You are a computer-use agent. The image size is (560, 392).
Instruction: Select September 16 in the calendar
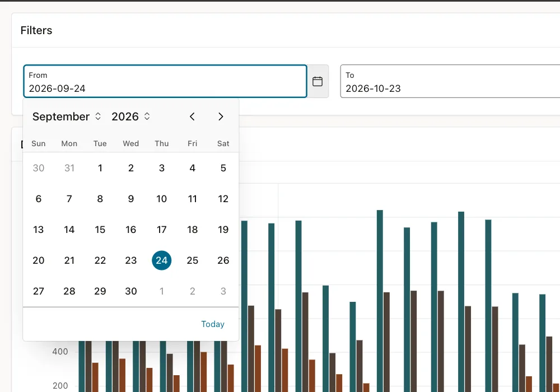click(x=130, y=230)
